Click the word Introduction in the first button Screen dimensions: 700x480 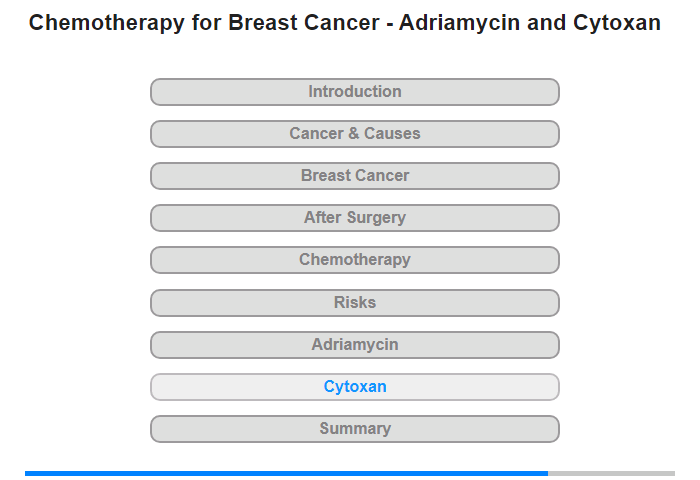[355, 92]
